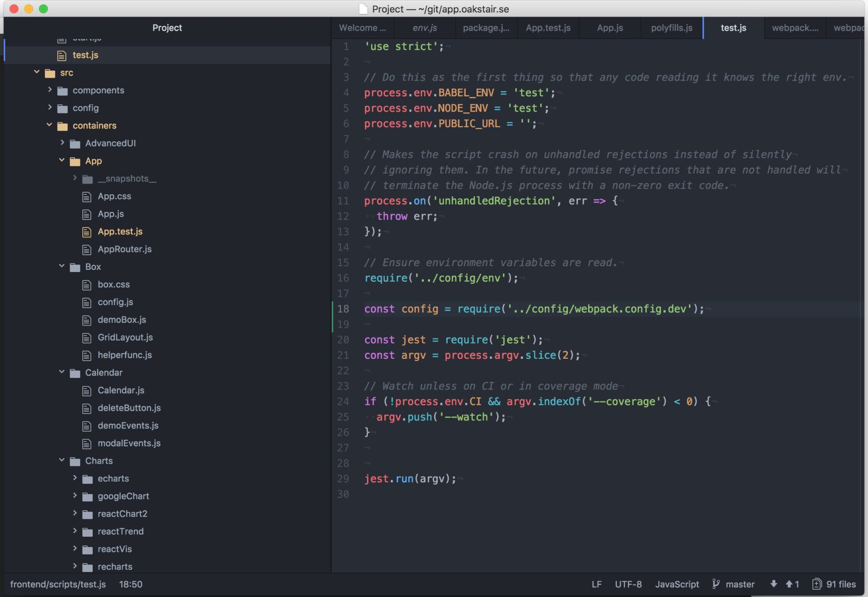Expand the googleChart folder chevron

tap(75, 495)
